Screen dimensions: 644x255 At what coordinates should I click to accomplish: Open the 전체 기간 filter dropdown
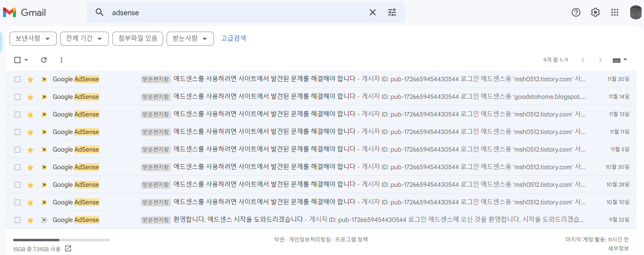click(x=85, y=39)
